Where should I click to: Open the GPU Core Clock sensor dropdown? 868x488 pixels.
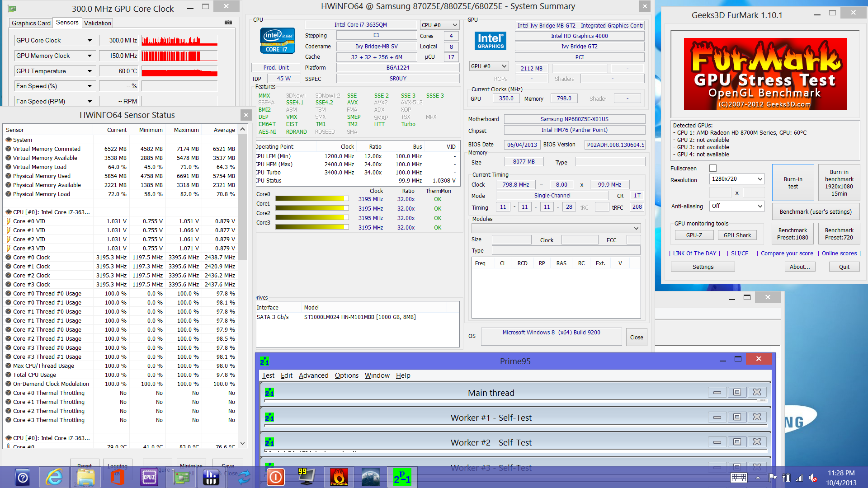[x=90, y=40]
